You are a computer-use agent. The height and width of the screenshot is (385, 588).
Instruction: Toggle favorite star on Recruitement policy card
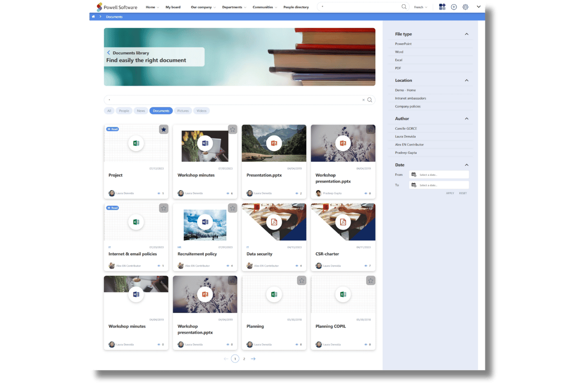pyautogui.click(x=232, y=208)
